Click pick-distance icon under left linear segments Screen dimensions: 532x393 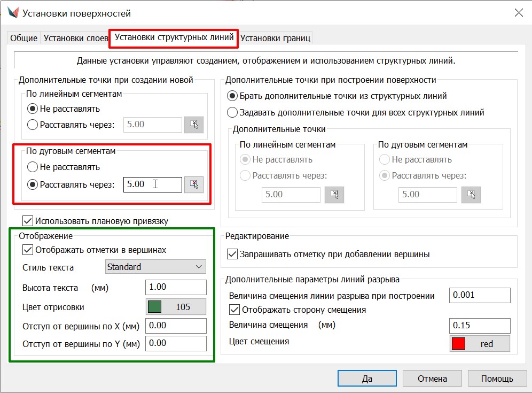194,125
